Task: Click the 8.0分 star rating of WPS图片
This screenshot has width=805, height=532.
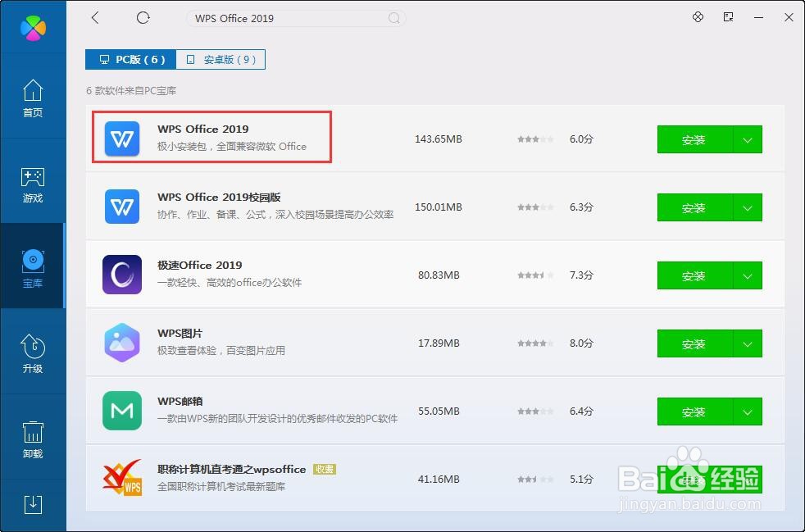Action: 535,343
